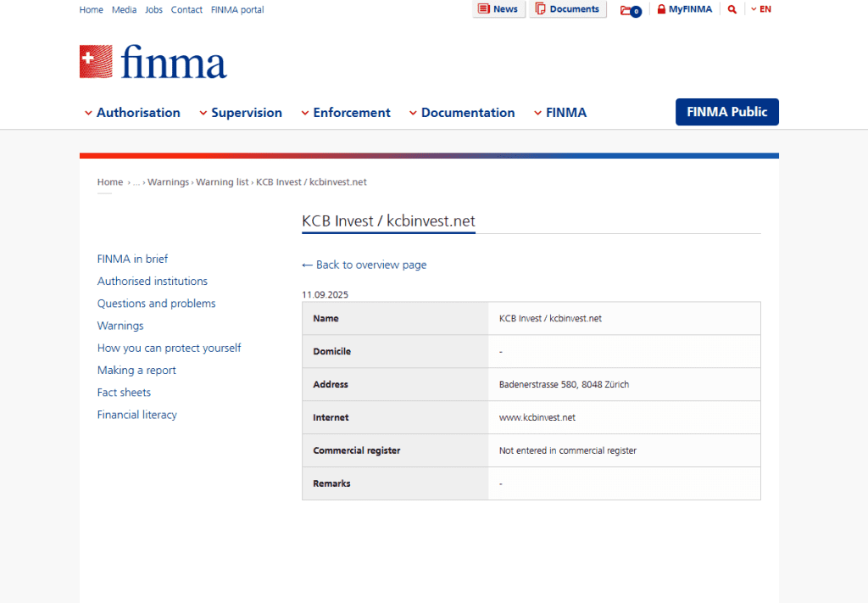Click the Name value KCB Invest / kcbinvest.net

(x=550, y=318)
